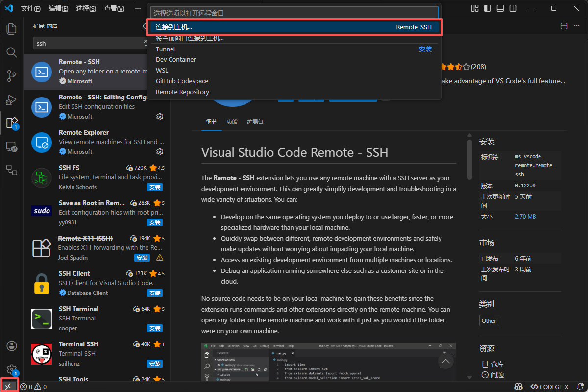Open the 问题 issues link

(492, 375)
